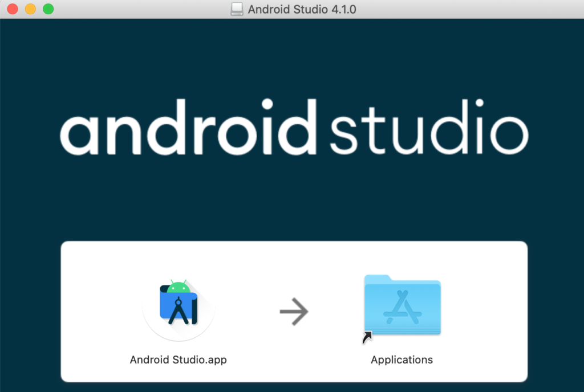Maximize the window using the green button

(48, 9)
